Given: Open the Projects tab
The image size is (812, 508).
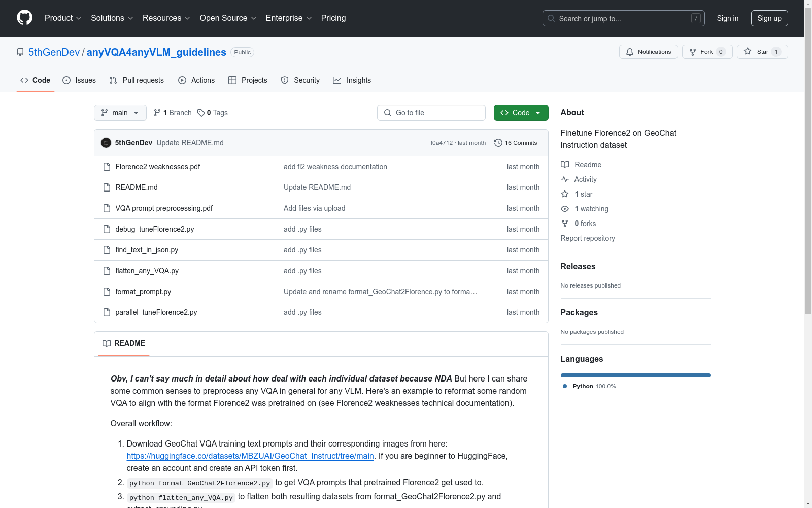Looking at the screenshot, I should click(x=248, y=80).
